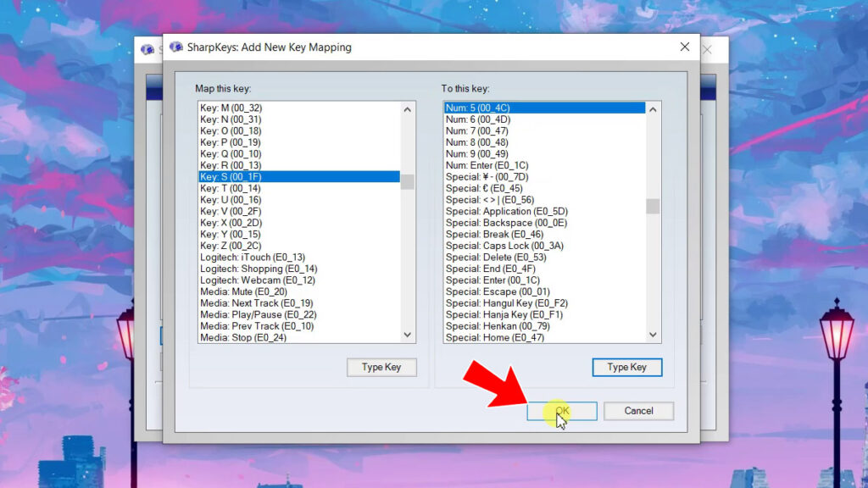Select 'Special: Application (E0_5D)' as target
Screen dimensions: 868x488
(x=545, y=211)
